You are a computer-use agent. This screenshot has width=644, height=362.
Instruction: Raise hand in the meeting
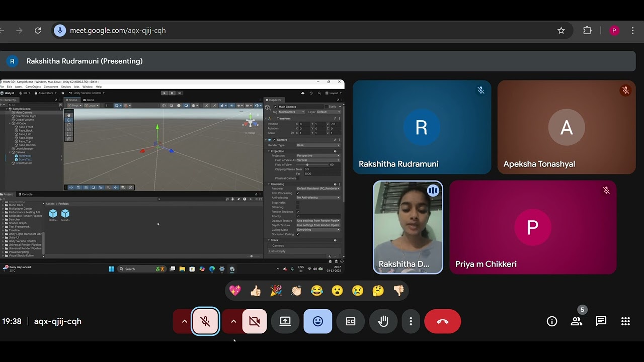tap(383, 321)
